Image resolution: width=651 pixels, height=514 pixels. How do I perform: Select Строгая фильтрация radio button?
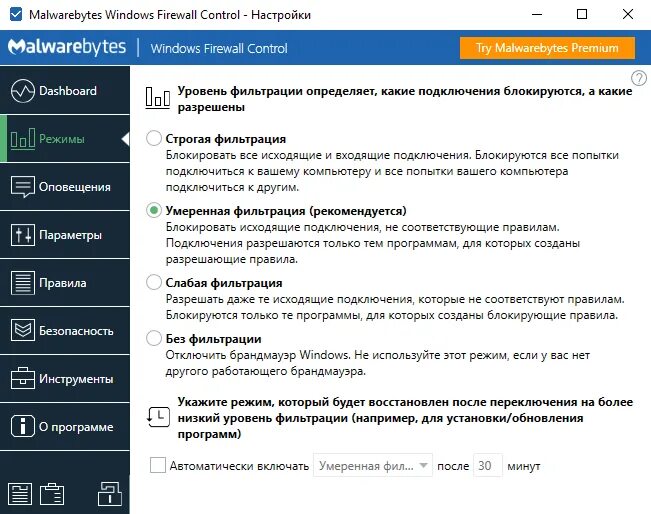click(x=154, y=138)
